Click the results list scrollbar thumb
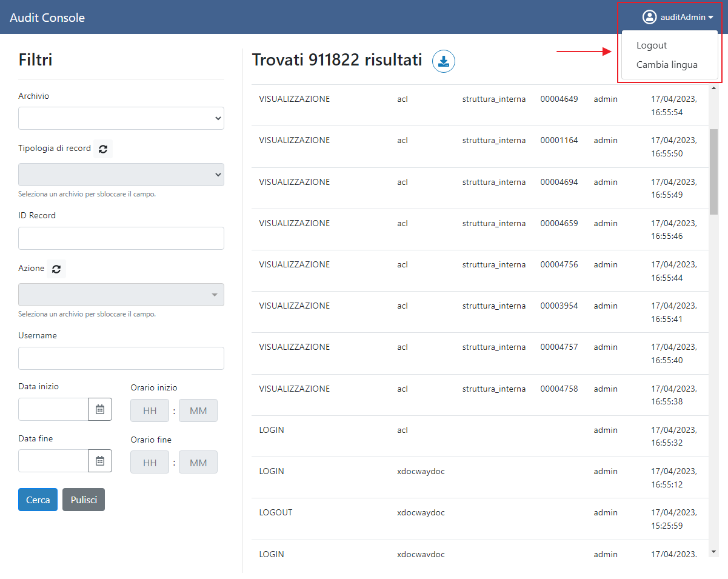 click(x=713, y=172)
